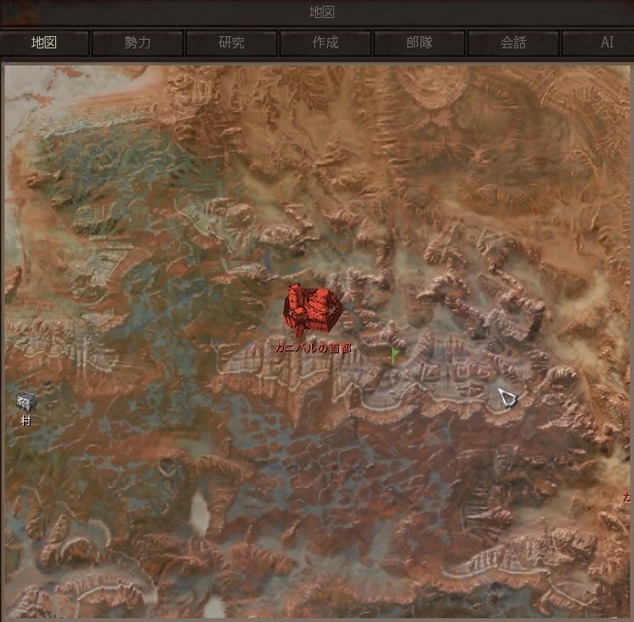Click the green flag marker on the map
Viewport: 634px width, 622px height.
395,356
